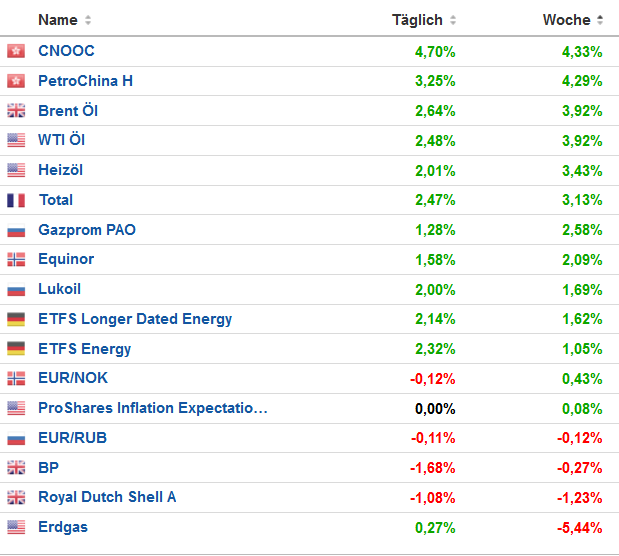Image resolution: width=619 pixels, height=556 pixels.
Task: Click US flag beside WTI Öl
Action: click(x=16, y=140)
